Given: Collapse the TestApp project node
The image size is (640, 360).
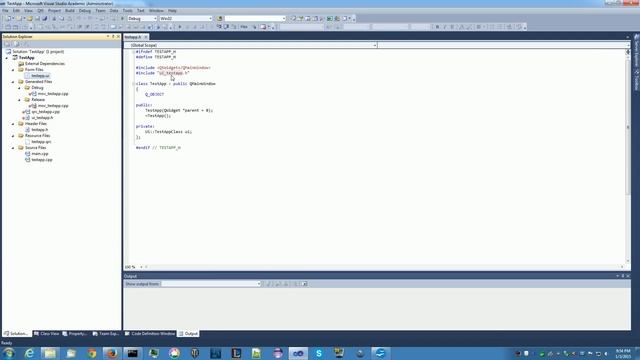Looking at the screenshot, I should click(x=7, y=58).
